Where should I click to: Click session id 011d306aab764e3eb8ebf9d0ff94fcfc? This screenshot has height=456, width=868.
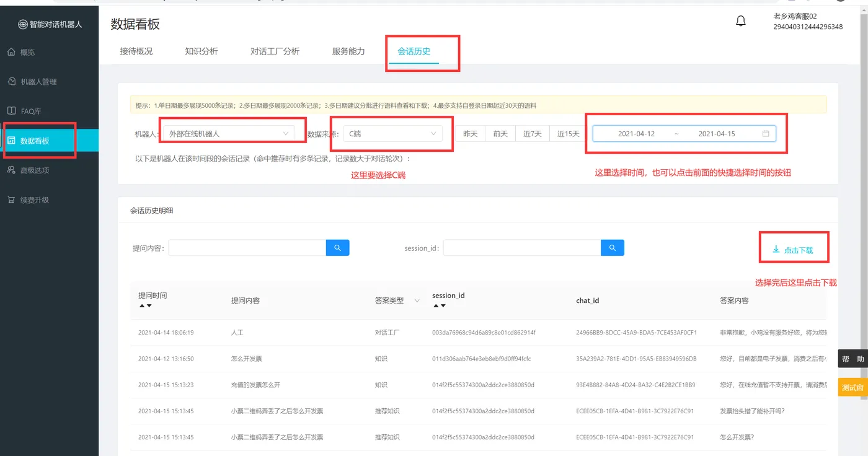pyautogui.click(x=482, y=359)
